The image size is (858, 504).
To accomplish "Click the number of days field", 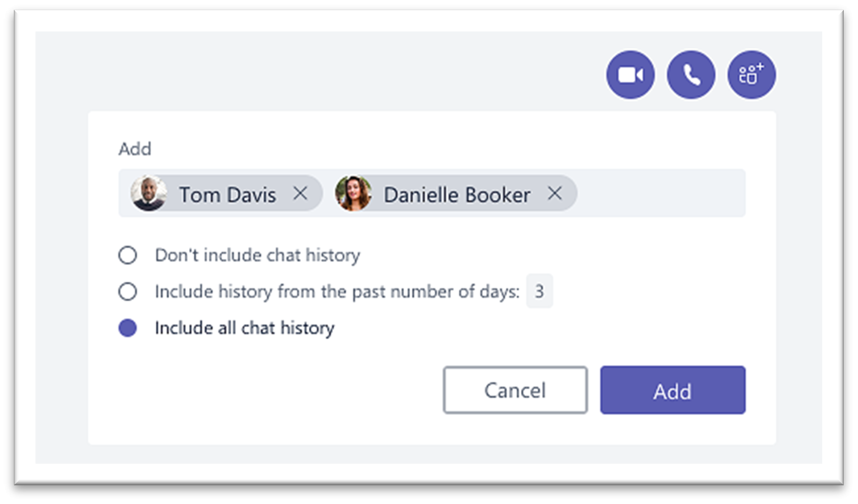I will [x=539, y=291].
